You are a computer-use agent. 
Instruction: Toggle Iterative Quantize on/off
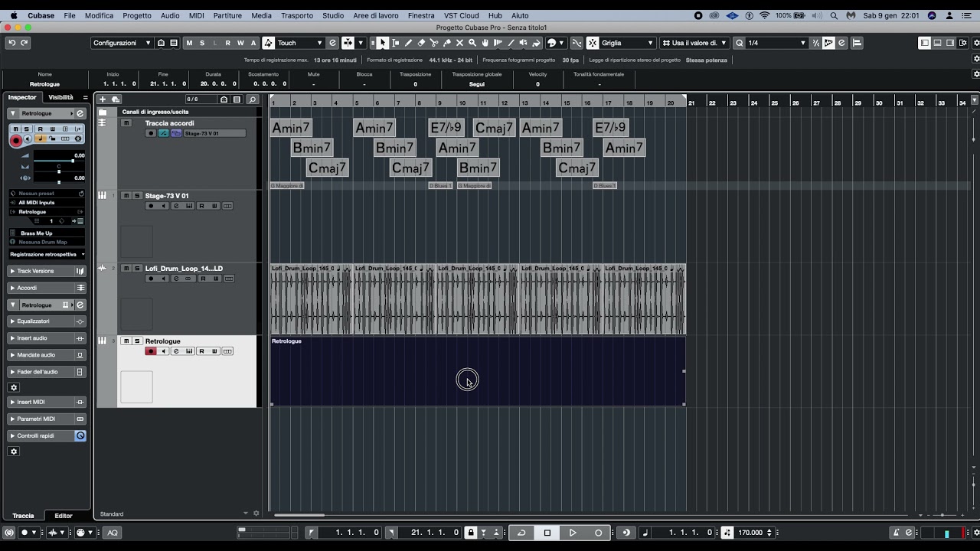815,43
